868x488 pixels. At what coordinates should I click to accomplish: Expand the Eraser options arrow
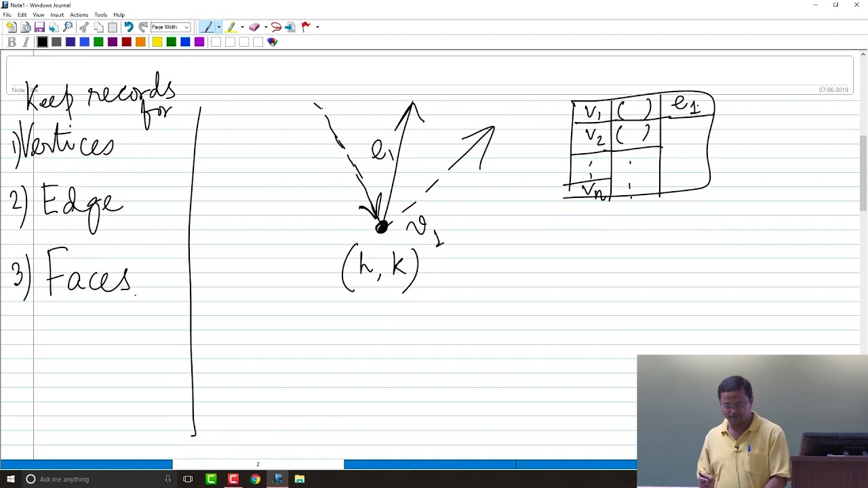(x=265, y=27)
